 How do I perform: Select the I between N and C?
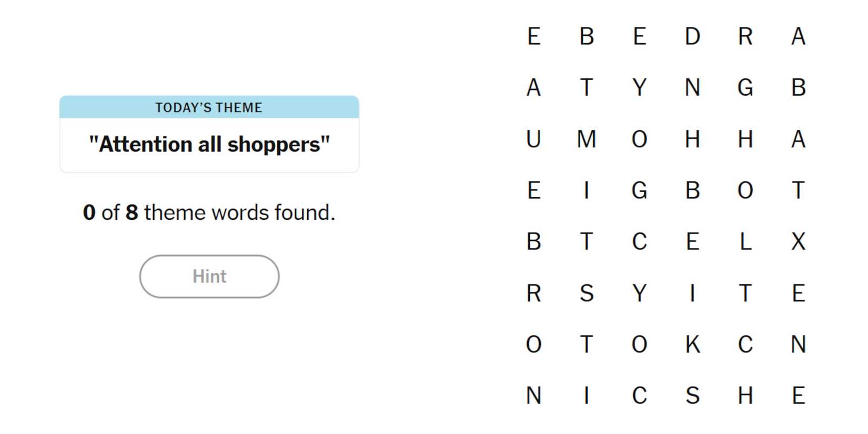(587, 396)
